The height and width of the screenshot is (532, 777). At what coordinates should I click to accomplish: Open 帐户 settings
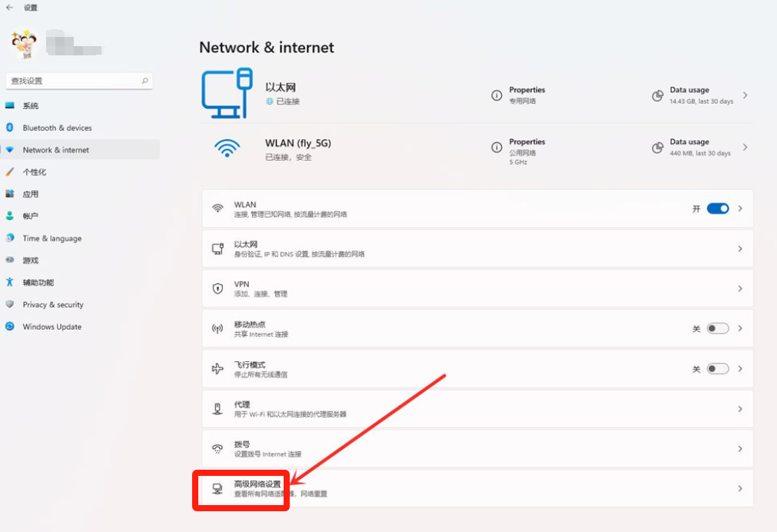tap(80, 216)
